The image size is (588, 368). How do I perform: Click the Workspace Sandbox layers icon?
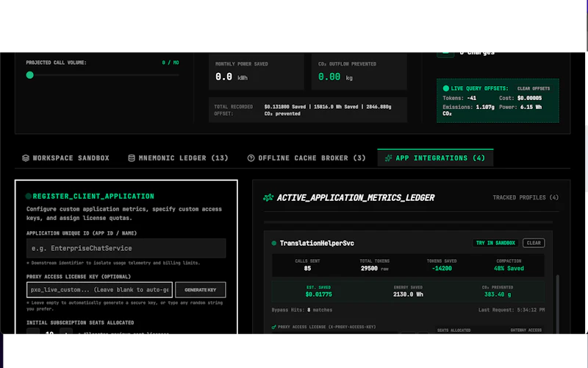pos(26,158)
